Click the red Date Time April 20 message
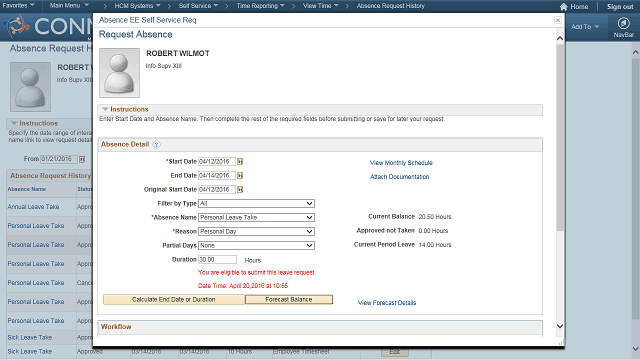640x360 pixels. point(243,286)
